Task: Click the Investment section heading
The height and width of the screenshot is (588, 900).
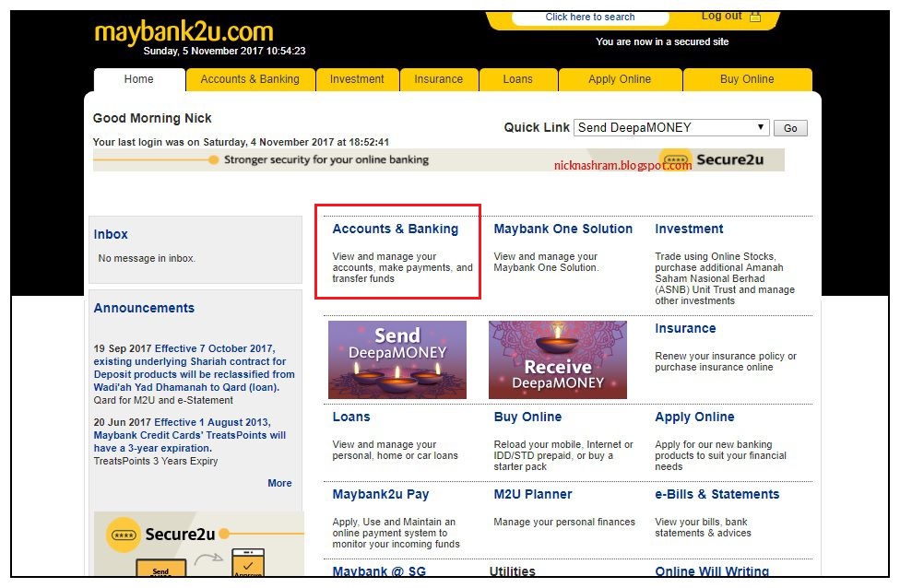Action: pos(689,229)
